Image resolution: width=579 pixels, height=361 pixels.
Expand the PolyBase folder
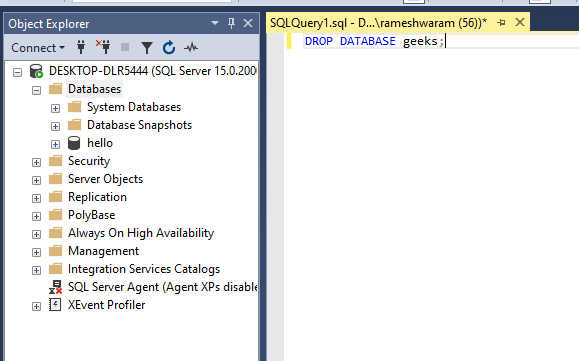click(x=36, y=216)
